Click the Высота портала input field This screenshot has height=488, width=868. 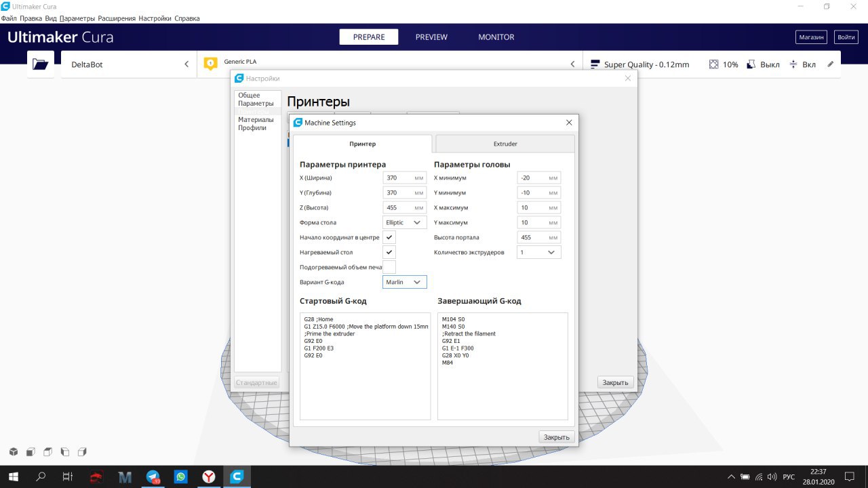pyautogui.click(x=539, y=237)
